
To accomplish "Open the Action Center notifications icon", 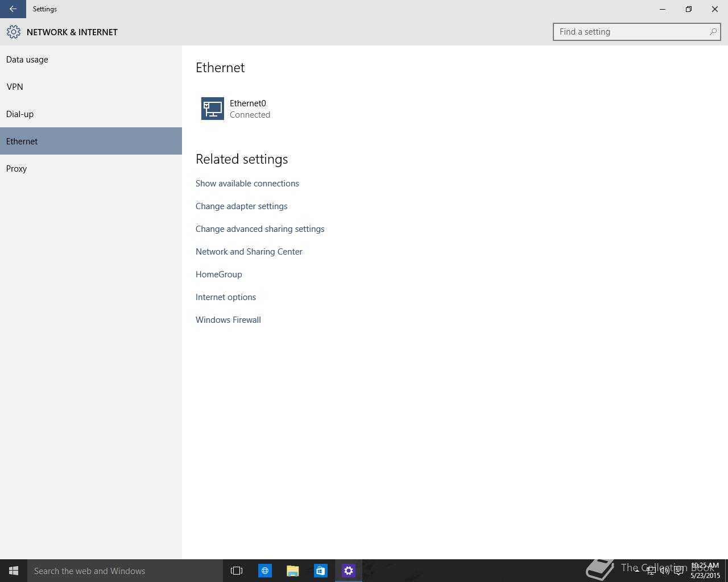I will click(x=679, y=571).
